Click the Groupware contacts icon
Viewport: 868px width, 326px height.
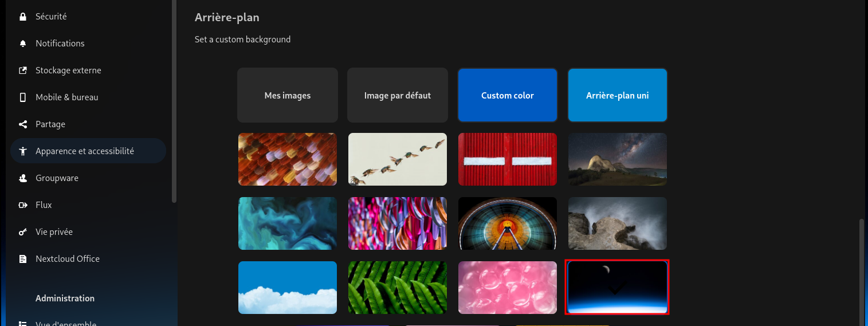[x=23, y=178]
